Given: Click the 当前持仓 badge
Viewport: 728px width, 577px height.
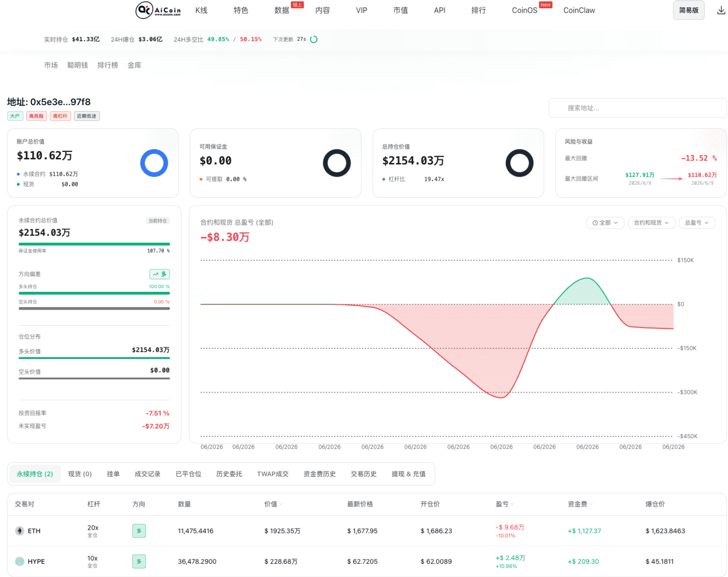Looking at the screenshot, I should tap(158, 221).
